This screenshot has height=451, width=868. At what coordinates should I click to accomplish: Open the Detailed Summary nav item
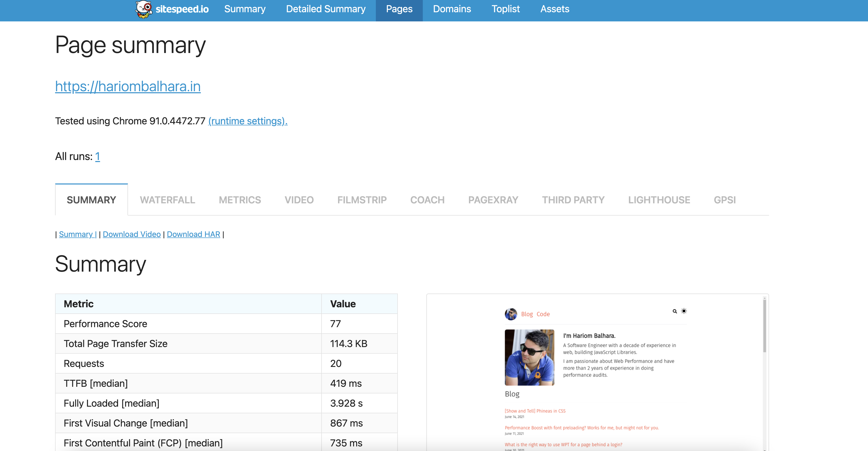325,9
